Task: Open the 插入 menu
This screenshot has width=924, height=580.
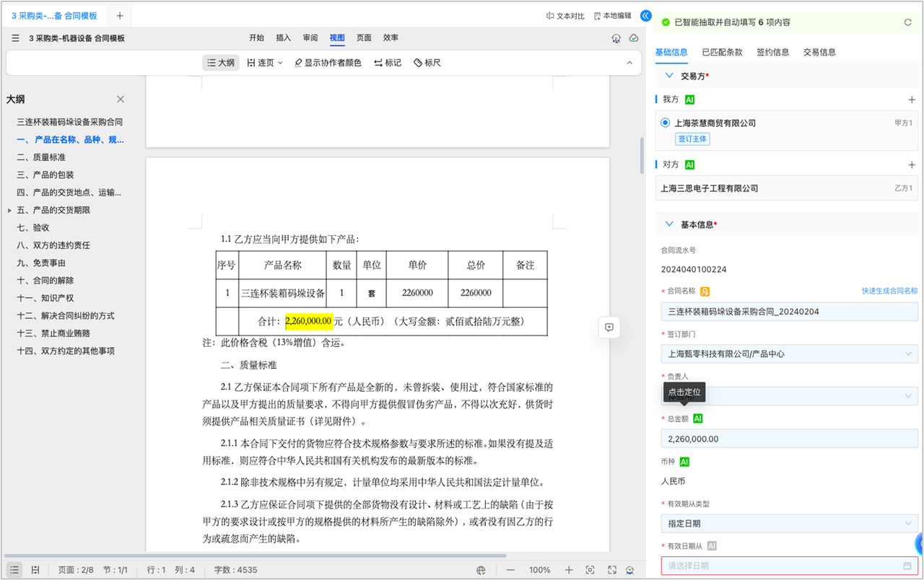Action: click(x=284, y=38)
